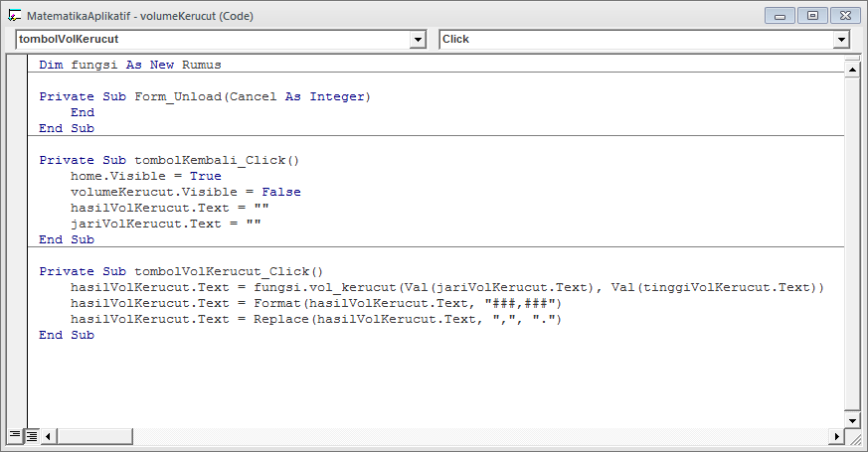Close the volumeKerucut code window

[x=841, y=16]
